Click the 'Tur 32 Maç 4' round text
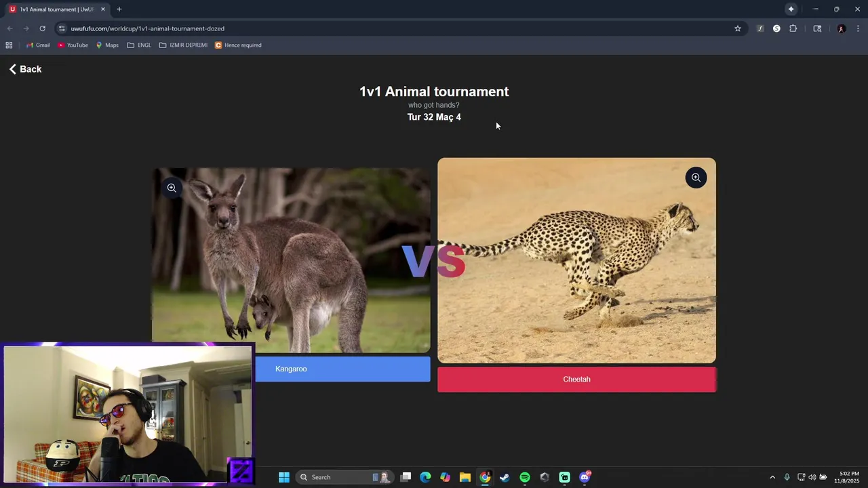This screenshot has width=868, height=488. pyautogui.click(x=434, y=117)
